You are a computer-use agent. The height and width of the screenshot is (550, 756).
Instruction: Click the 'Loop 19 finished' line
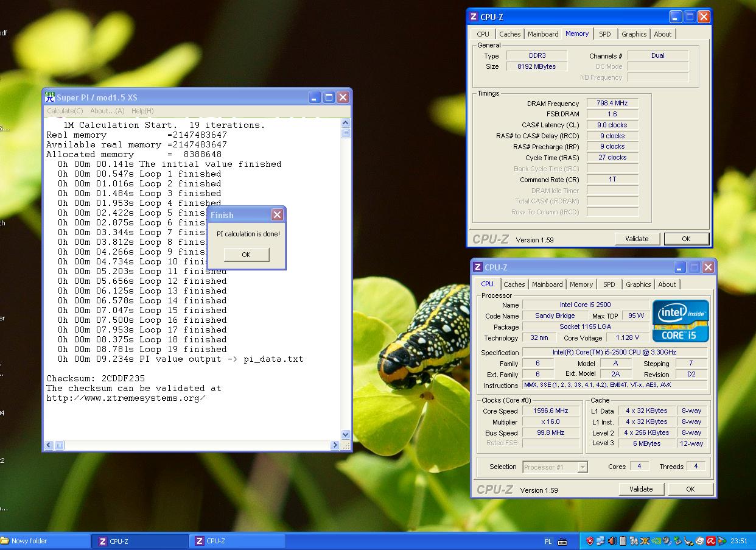(x=142, y=349)
